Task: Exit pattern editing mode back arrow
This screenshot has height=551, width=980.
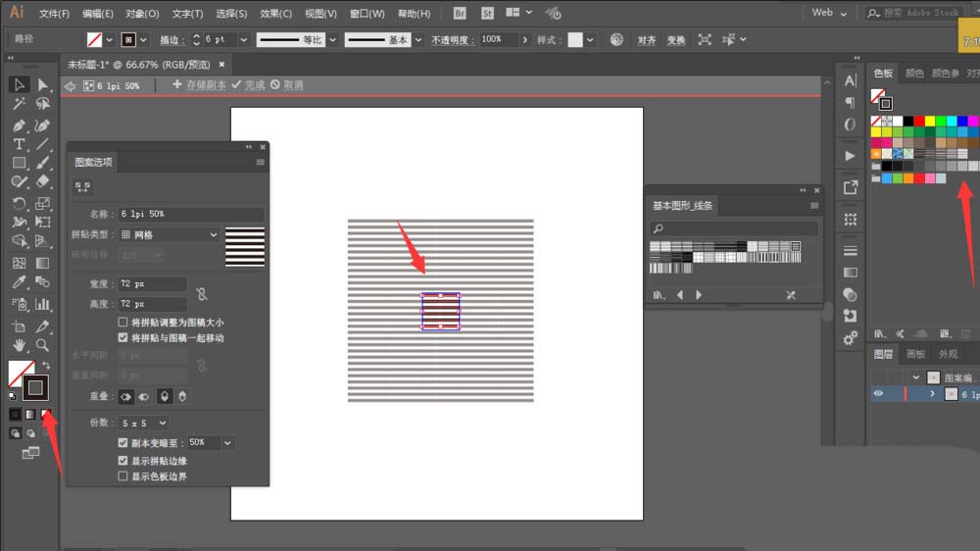Action: point(70,85)
